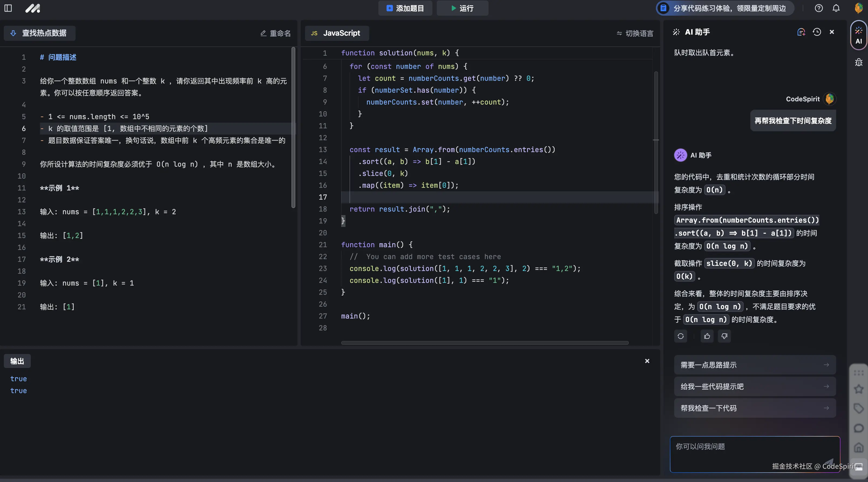Screen dimensions: 868x482
Task: Give a thumbs up to AI's answer
Action: click(707, 336)
